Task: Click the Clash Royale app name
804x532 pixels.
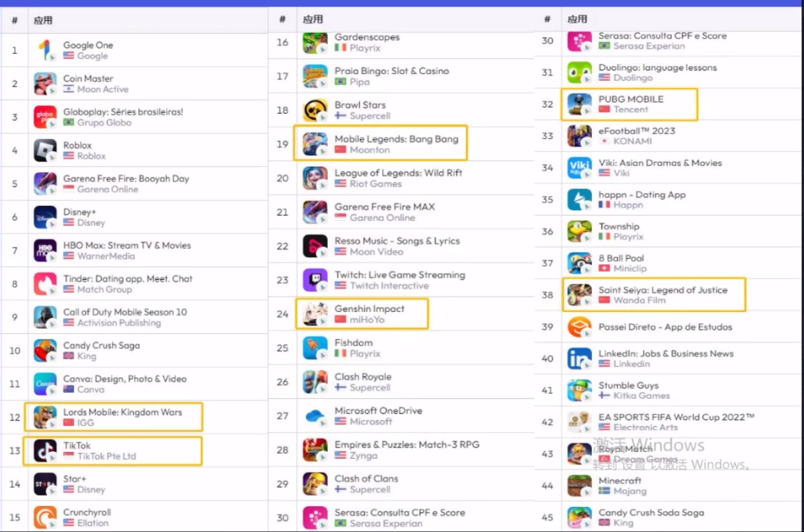Action: (363, 376)
